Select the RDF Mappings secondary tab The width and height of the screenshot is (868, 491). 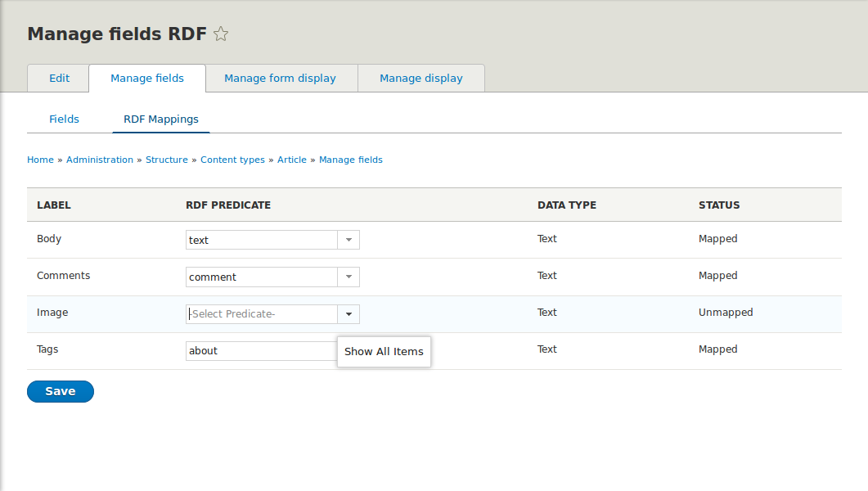coord(161,119)
